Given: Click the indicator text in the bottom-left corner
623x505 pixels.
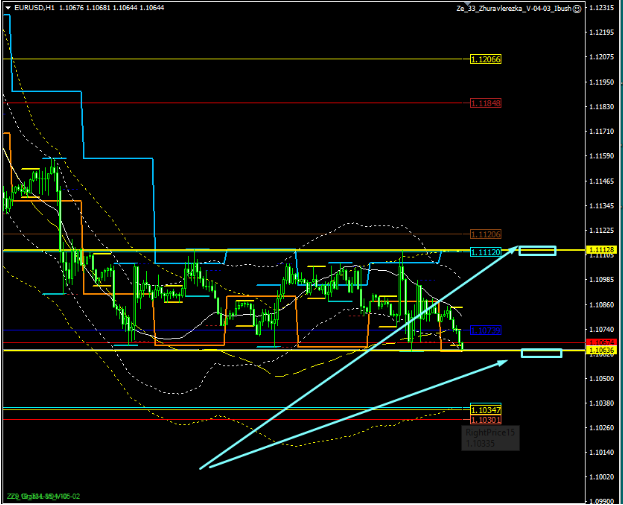Looking at the screenshot, I should click(x=44, y=496).
